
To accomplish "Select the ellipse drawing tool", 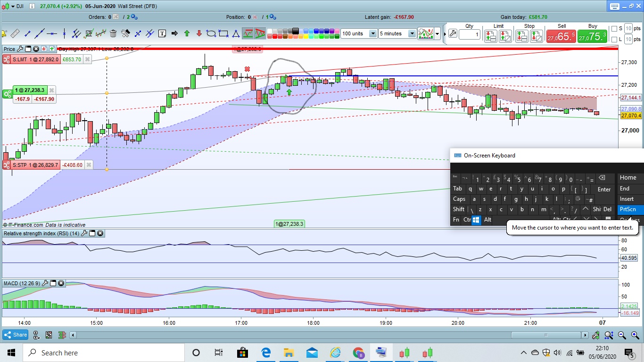I will click(211, 33).
